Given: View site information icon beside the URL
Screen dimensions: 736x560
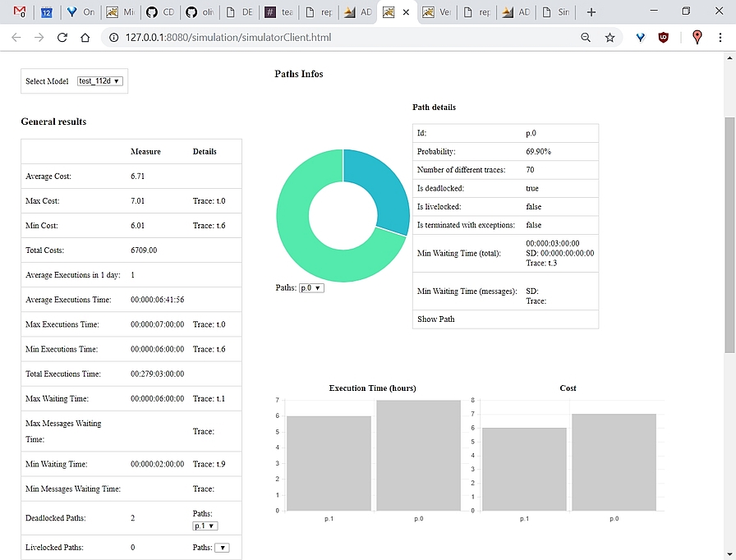Looking at the screenshot, I should tap(113, 38).
